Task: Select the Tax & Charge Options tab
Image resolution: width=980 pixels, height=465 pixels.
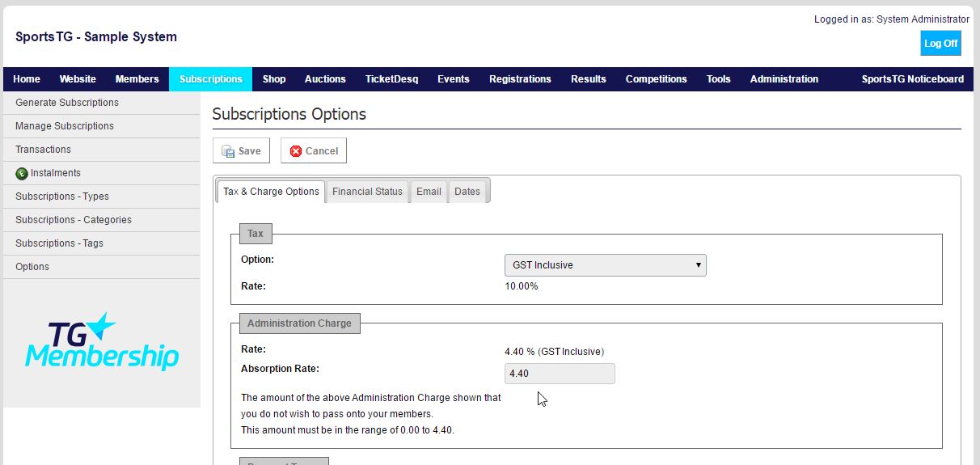Action: (271, 192)
